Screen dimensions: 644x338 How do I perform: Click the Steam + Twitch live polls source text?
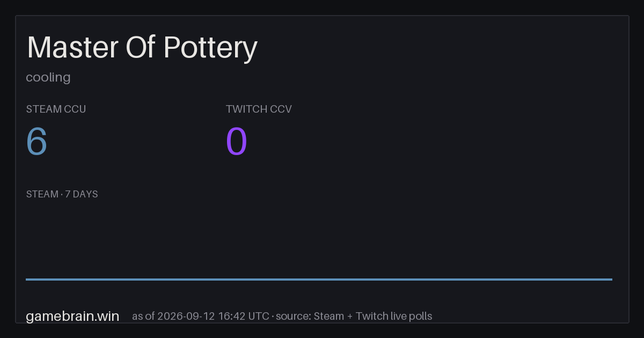[x=372, y=316]
